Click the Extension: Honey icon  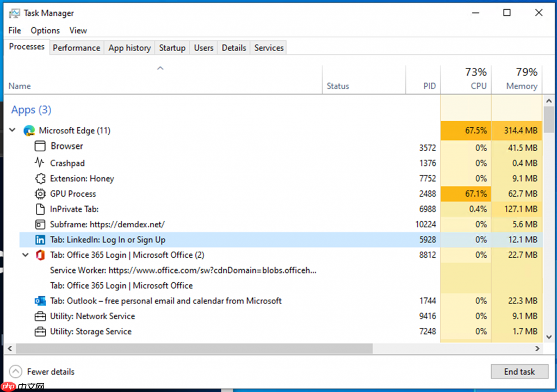click(x=40, y=178)
